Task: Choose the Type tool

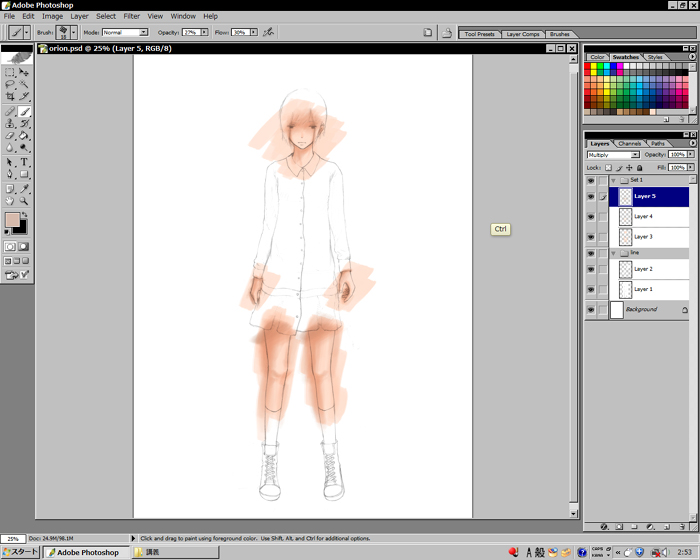Action: [x=24, y=161]
